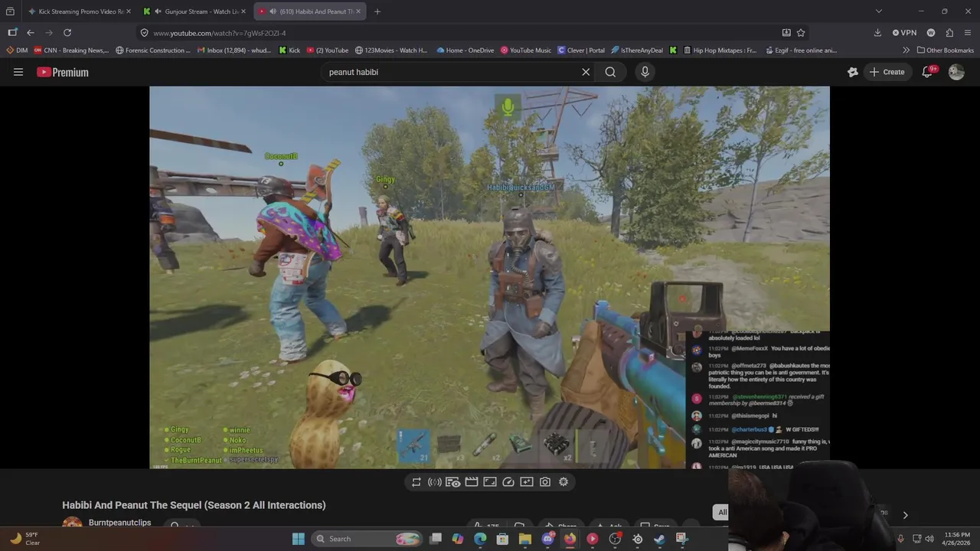
Task: Open browser main menu
Action: pyautogui.click(x=969, y=33)
